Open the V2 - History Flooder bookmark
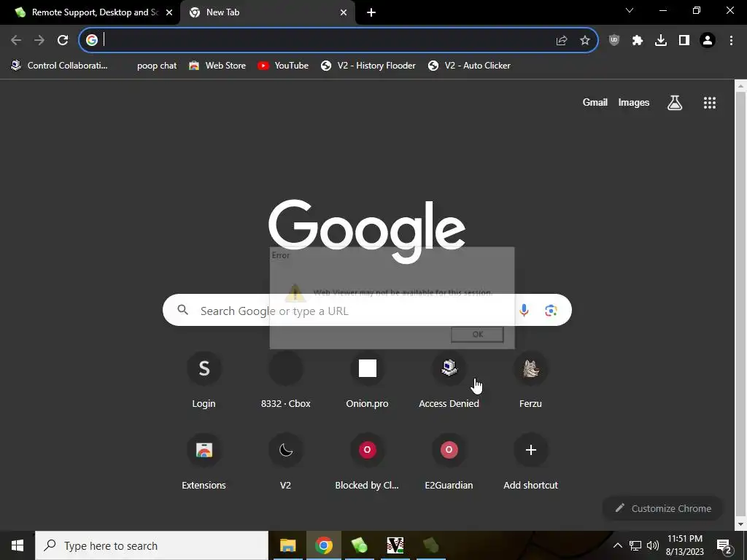Screen dimensions: 747x560 [x=368, y=66]
